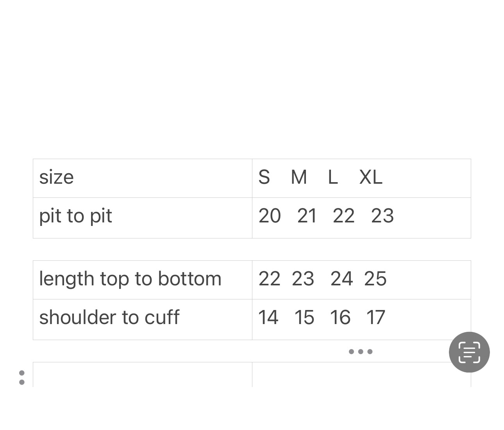
Task: Select the empty bottom-right table cell
Action: [x=352, y=375]
